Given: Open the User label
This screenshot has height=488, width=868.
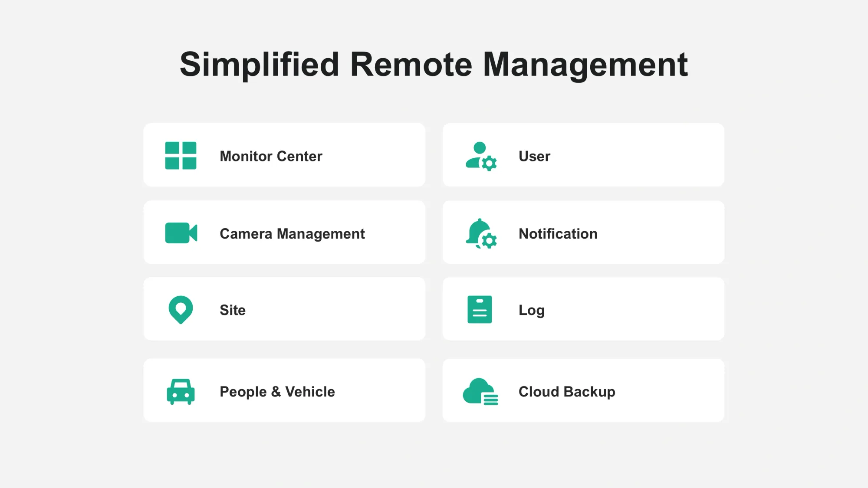Looking at the screenshot, I should [x=534, y=156].
